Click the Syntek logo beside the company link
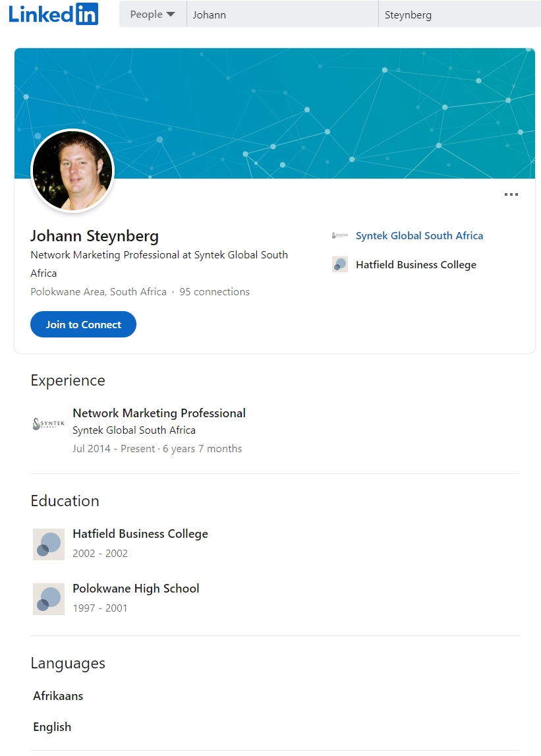This screenshot has height=756, width=541. pyautogui.click(x=340, y=235)
